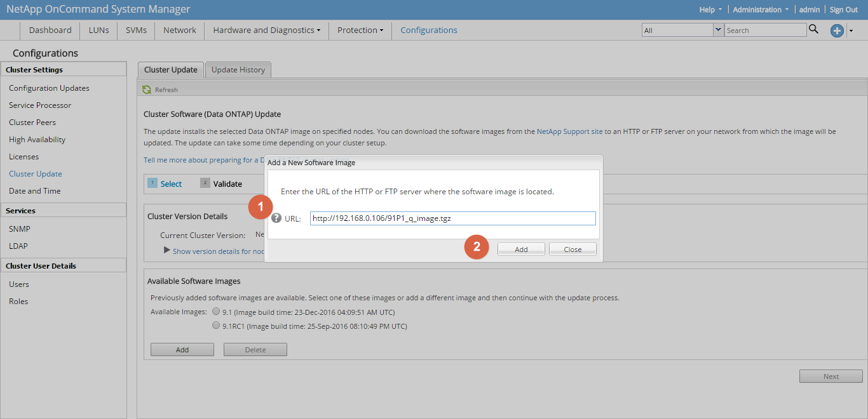Image resolution: width=868 pixels, height=419 pixels.
Task: Open Service Processor in sidebar
Action: coord(40,105)
